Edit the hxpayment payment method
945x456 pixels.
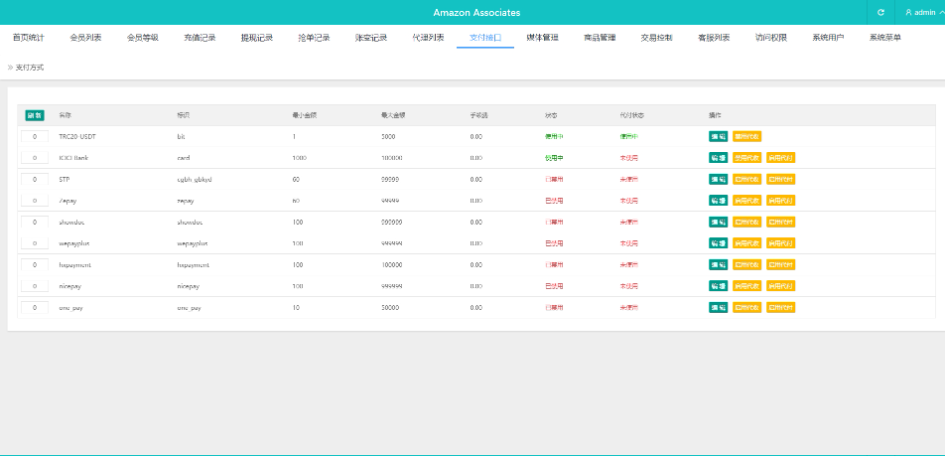click(718, 265)
